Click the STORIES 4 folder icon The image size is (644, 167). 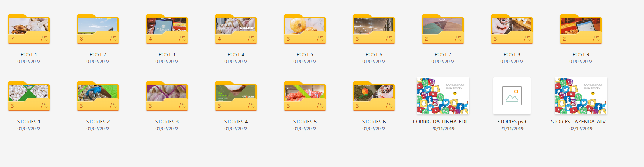236,96
